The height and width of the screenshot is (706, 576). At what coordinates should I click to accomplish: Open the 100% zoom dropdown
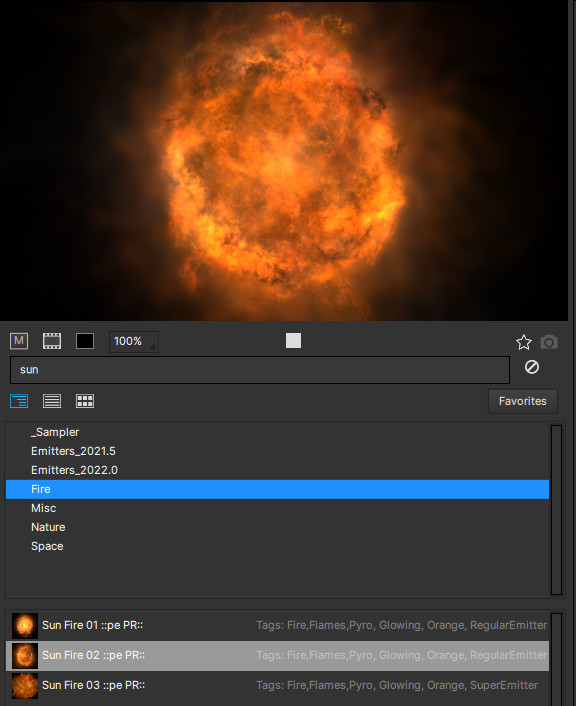[x=134, y=341]
